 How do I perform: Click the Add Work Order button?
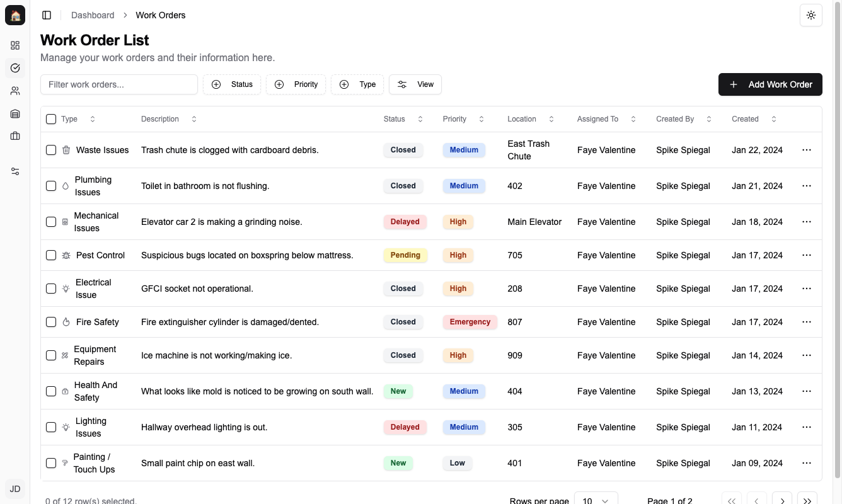click(x=770, y=84)
